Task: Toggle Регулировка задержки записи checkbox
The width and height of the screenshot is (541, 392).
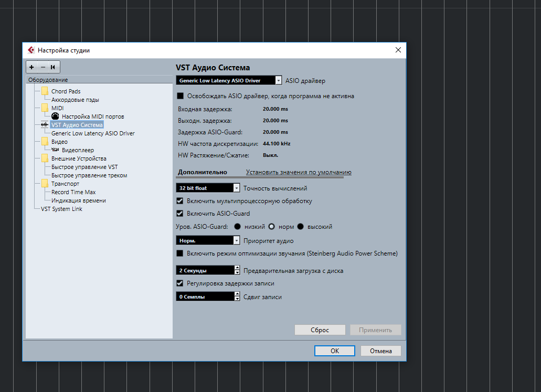Action: coord(180,283)
